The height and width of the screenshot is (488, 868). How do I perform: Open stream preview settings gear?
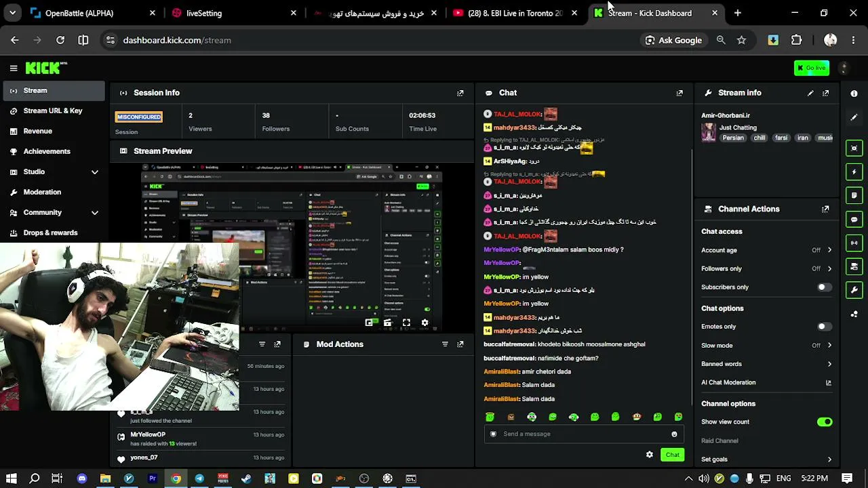click(425, 323)
